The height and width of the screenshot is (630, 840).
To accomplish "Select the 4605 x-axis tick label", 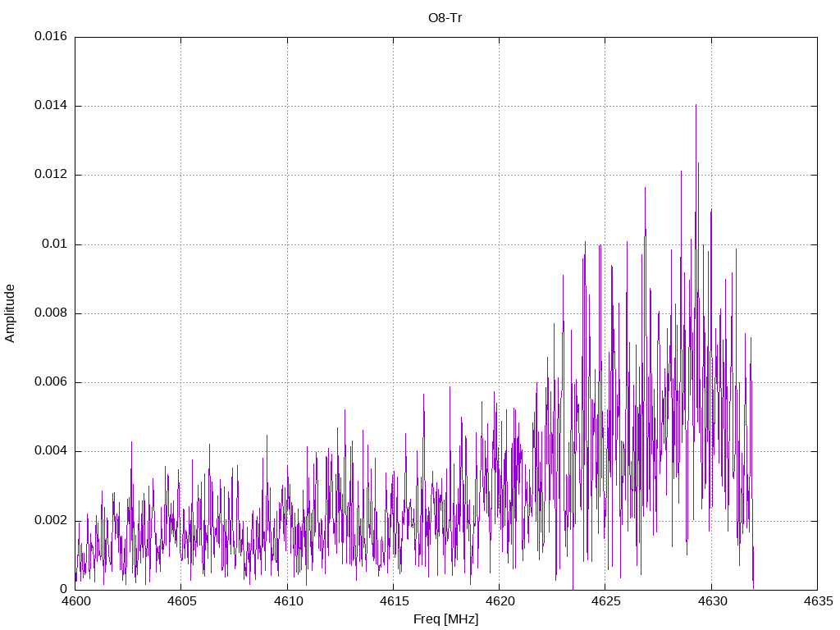I will pyautogui.click(x=180, y=601).
